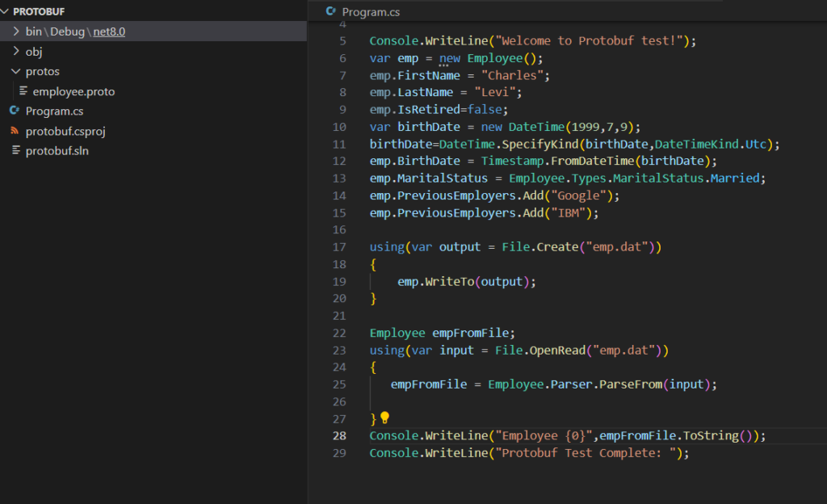Switch to the Program.cs editor tab
The height and width of the screenshot is (504, 827).
(x=370, y=12)
